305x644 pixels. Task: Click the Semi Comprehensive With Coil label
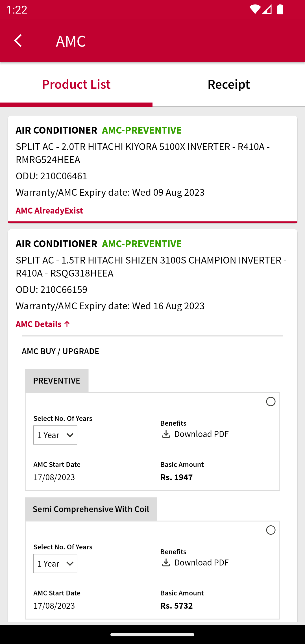click(x=91, y=509)
